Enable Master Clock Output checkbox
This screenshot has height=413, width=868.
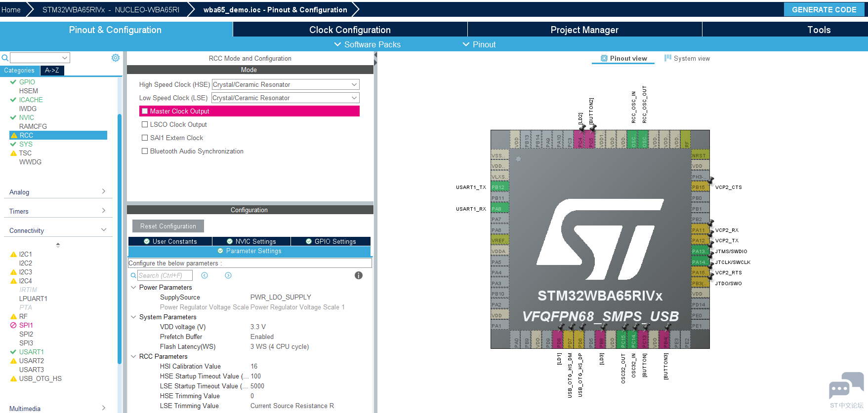145,111
